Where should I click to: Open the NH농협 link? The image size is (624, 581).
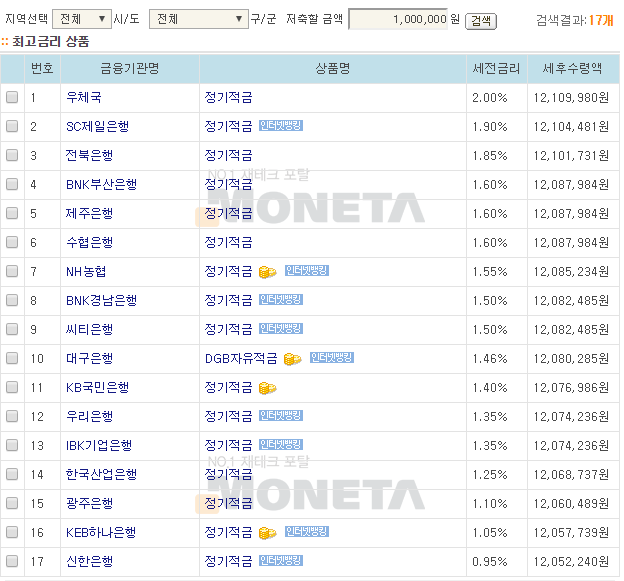[86, 271]
